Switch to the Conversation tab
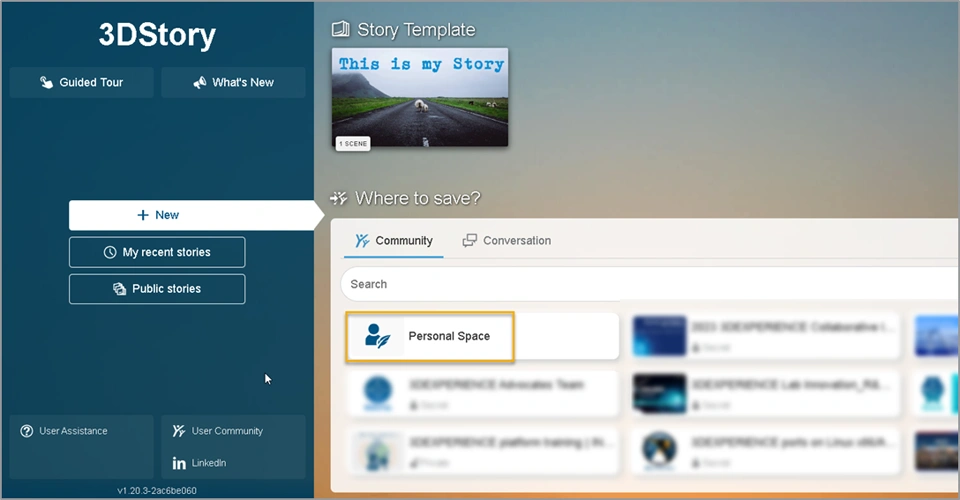Viewport: 960px width, 500px height. point(507,241)
